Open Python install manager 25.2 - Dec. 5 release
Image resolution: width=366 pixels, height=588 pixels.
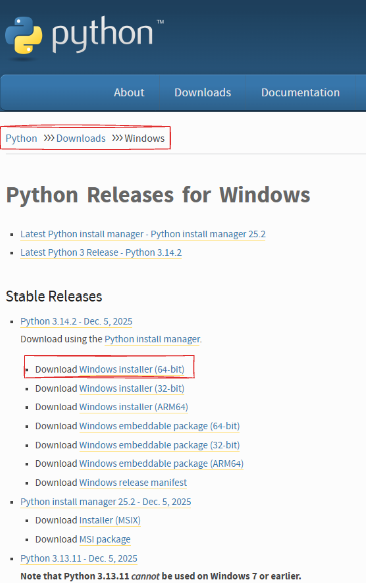tap(106, 502)
